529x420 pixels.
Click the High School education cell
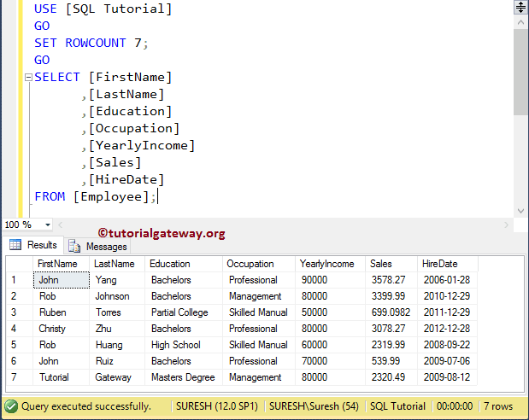[x=184, y=345]
